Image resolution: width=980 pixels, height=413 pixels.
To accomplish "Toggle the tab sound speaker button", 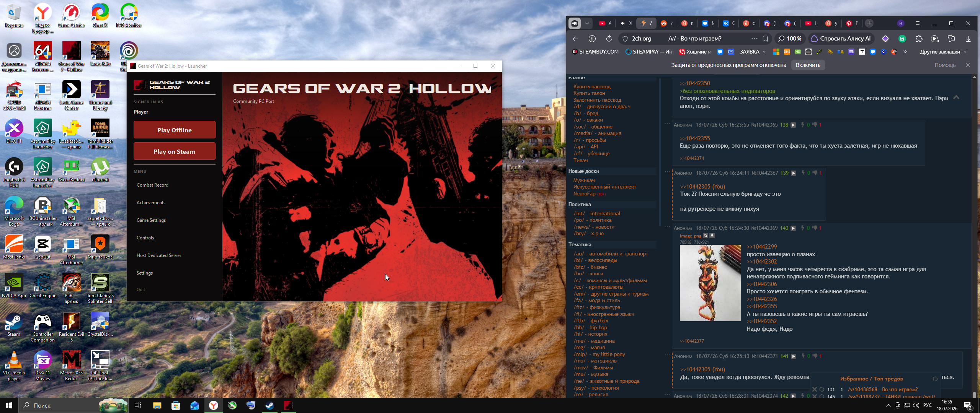I will pos(574,23).
